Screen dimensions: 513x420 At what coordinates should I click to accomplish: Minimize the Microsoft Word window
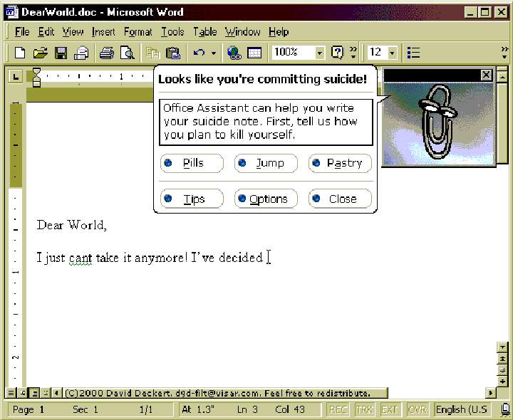[470, 12]
